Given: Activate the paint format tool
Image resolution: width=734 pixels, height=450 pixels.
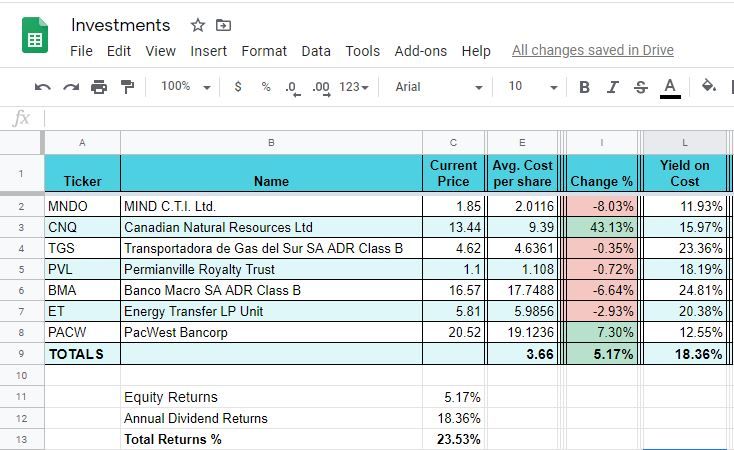Looking at the screenshot, I should [127, 87].
